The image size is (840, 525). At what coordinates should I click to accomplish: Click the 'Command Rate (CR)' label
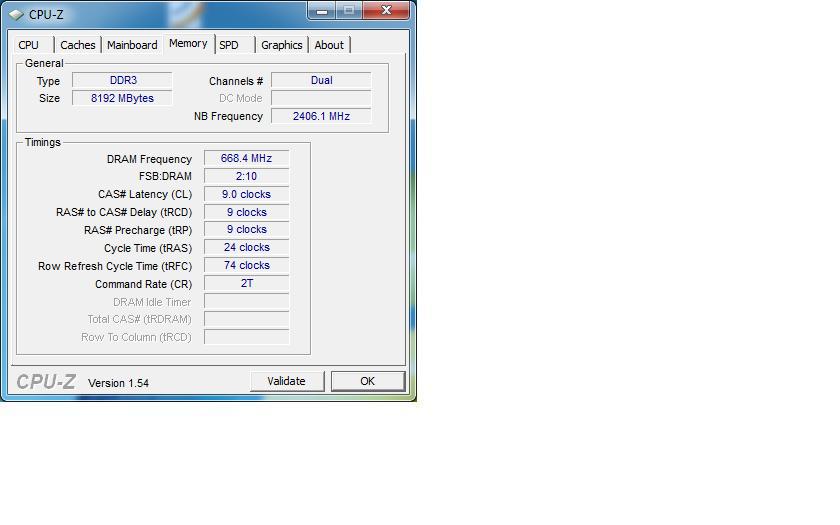click(x=144, y=284)
